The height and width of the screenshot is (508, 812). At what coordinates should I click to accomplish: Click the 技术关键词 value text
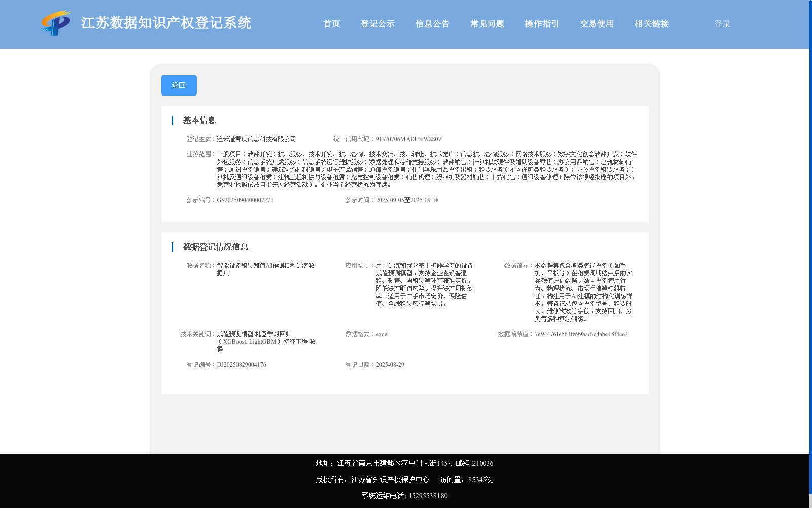(266, 342)
